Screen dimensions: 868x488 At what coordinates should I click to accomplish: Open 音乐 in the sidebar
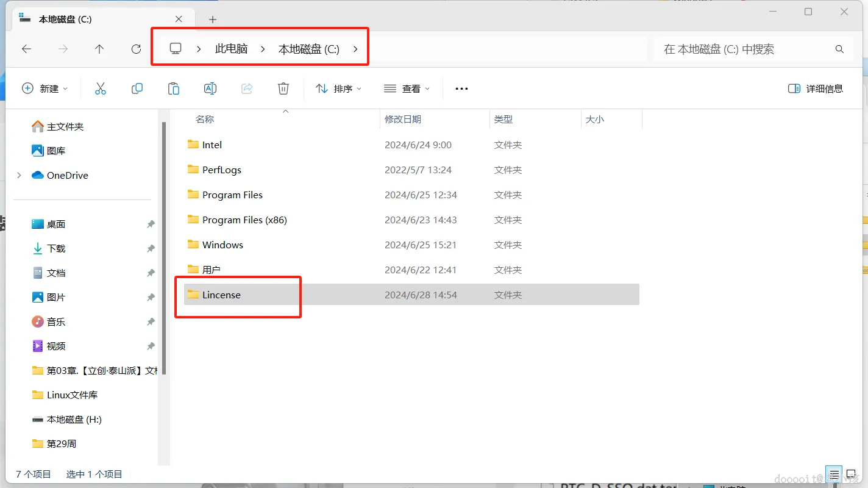tap(56, 321)
